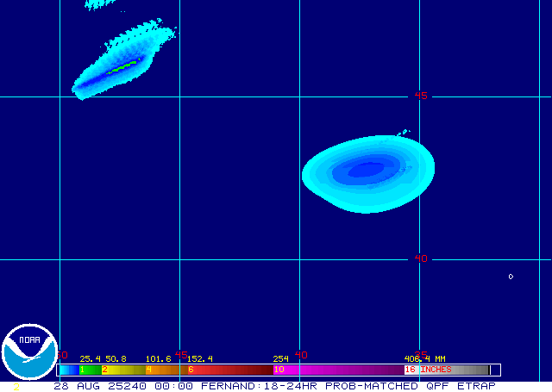
Task: Click the red 40 latitude label on the right
Action: pos(420,258)
